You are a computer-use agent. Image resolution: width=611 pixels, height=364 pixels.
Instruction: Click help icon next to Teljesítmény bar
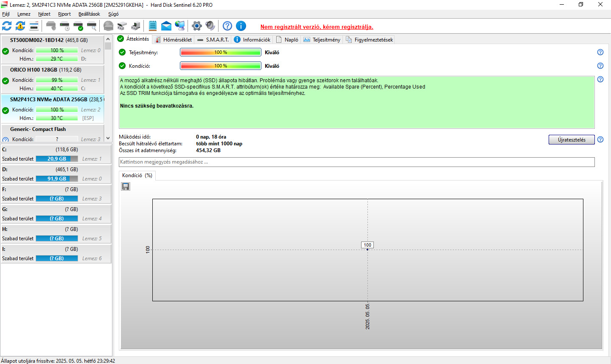pos(600,52)
